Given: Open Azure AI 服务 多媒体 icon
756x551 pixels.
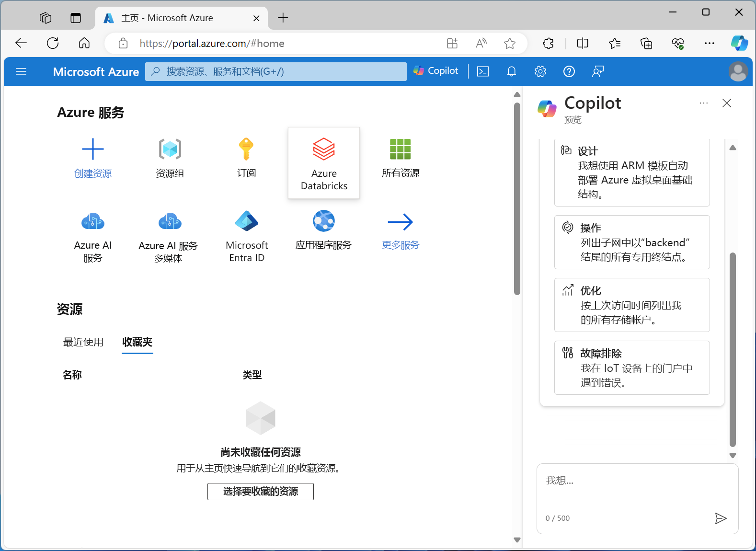Looking at the screenshot, I should (170, 221).
